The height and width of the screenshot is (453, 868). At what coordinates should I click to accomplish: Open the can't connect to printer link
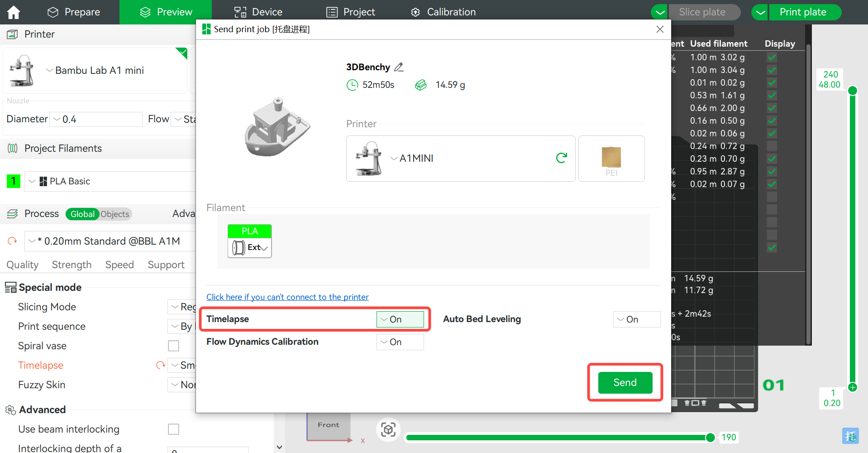pyautogui.click(x=287, y=297)
